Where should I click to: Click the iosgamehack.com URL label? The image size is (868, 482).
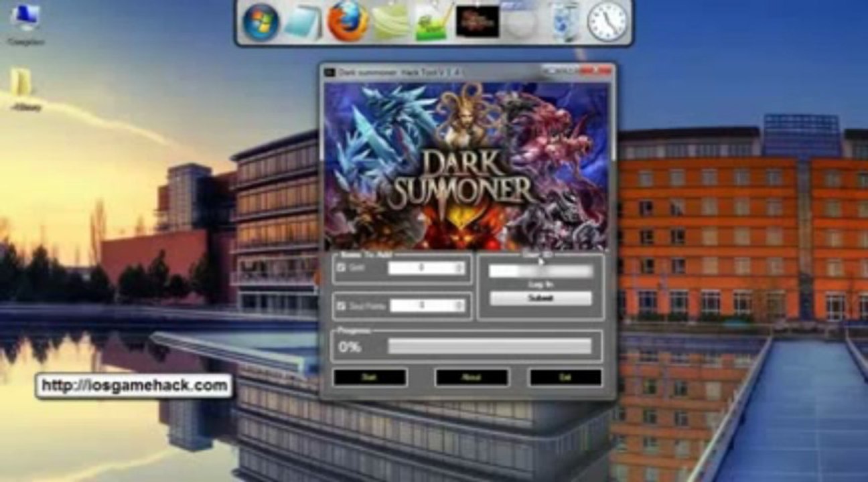point(133,386)
